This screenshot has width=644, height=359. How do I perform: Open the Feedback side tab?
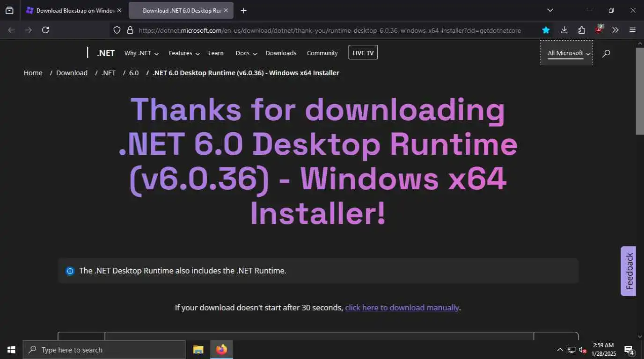(x=629, y=271)
